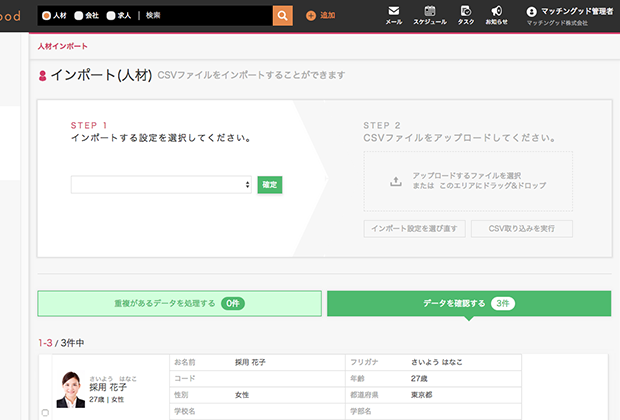The image size is (620, 420).
Task: Click the file upload drop area text
Action: pos(479,180)
